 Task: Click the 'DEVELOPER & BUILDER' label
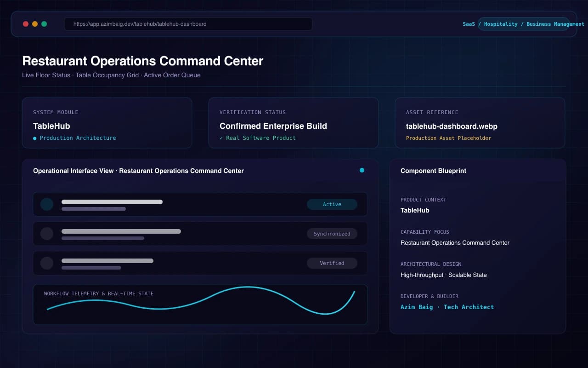[430, 296]
